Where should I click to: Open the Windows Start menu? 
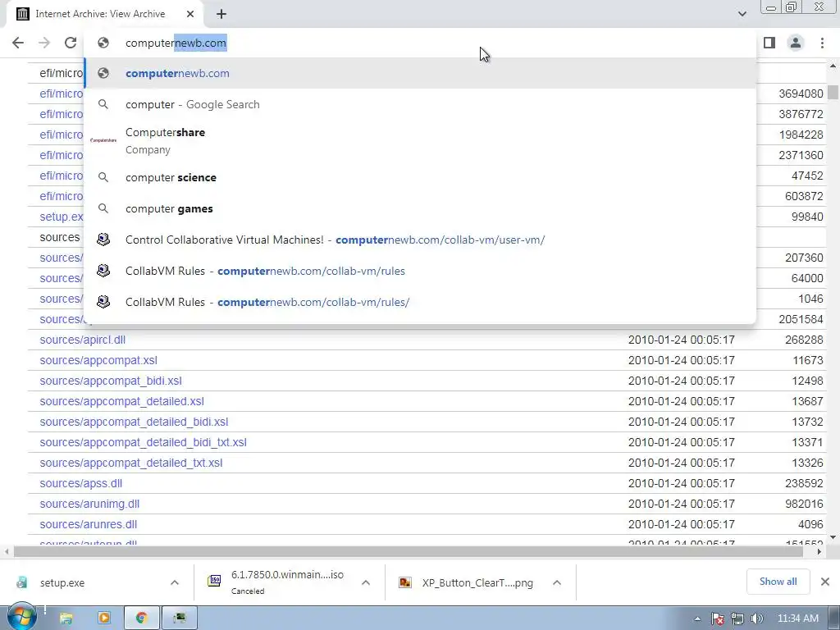(x=21, y=617)
